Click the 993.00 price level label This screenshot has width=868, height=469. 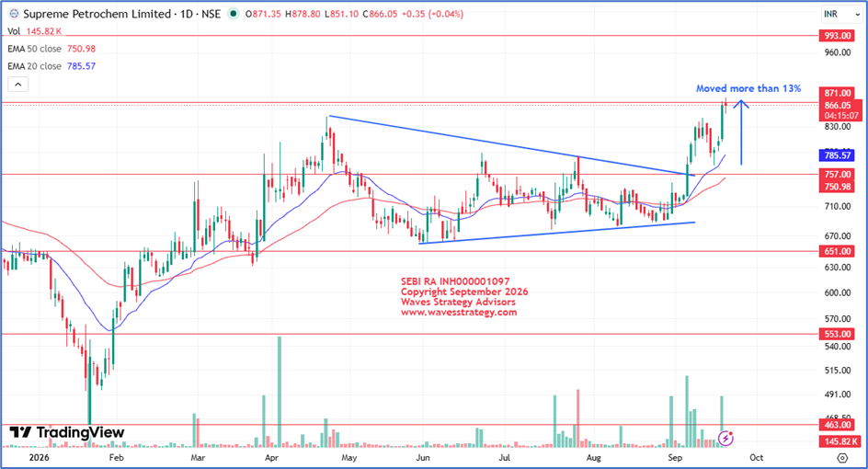[x=838, y=36]
